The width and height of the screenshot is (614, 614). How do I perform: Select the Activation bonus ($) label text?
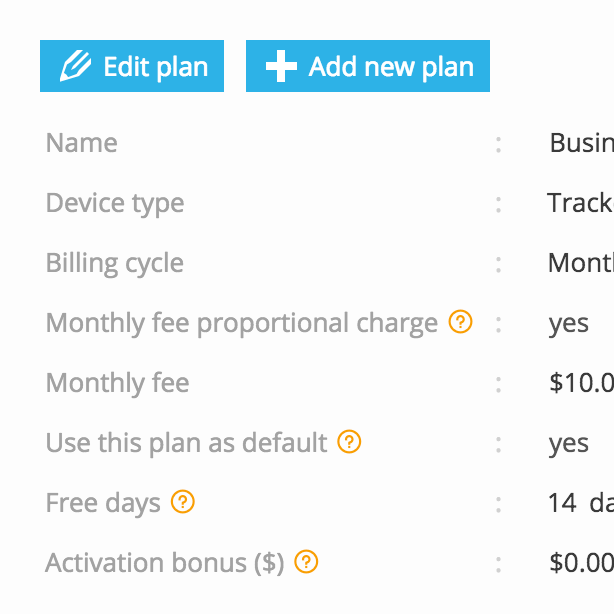click(x=165, y=563)
